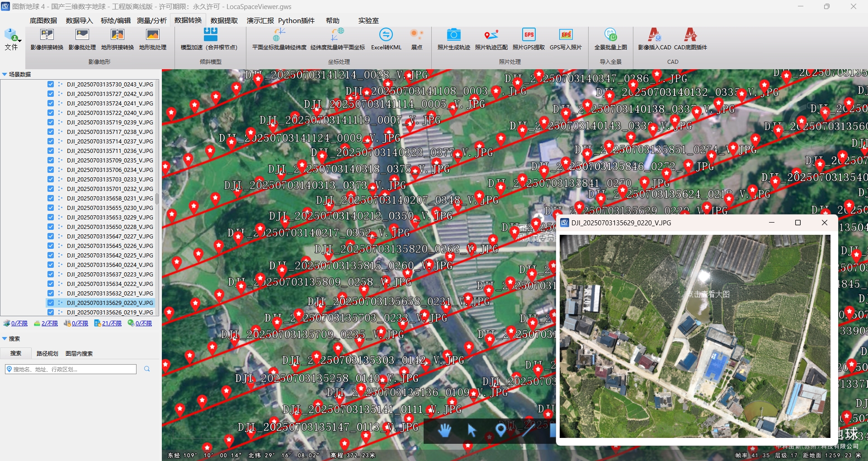This screenshot has width=868, height=461.
Task: Click the first 0/不限 layer count link
Action: tap(19, 323)
